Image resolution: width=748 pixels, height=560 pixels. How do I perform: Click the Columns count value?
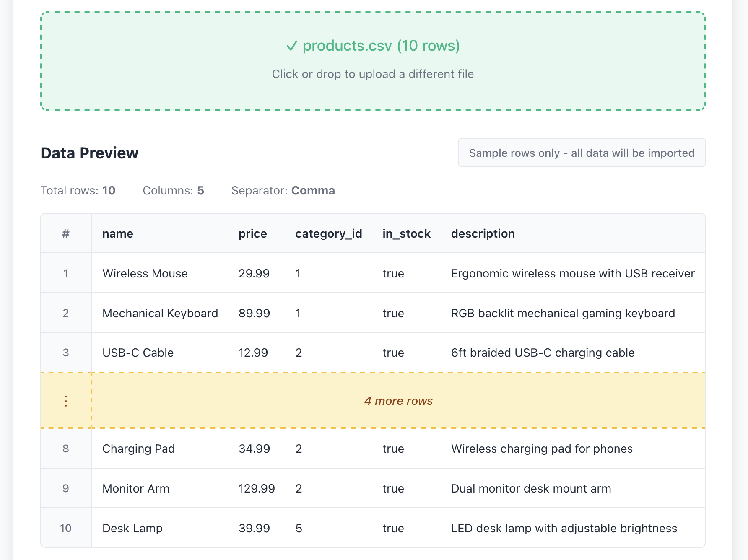[201, 190]
